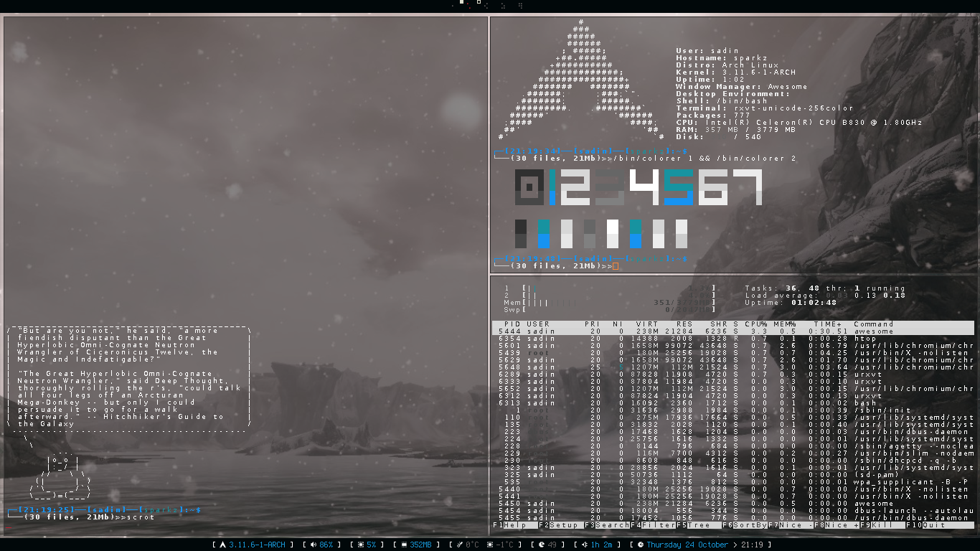Sort htop by the PID column header

[x=512, y=324]
